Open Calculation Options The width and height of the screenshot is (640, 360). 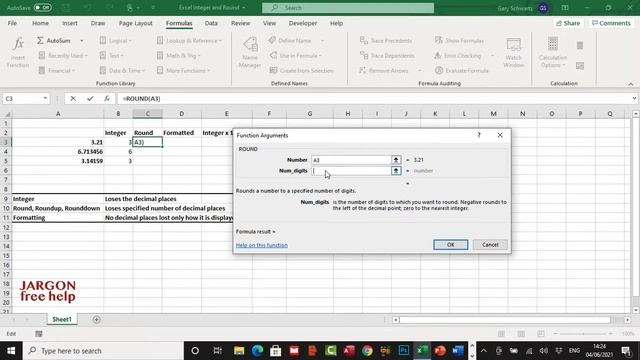[x=553, y=52]
